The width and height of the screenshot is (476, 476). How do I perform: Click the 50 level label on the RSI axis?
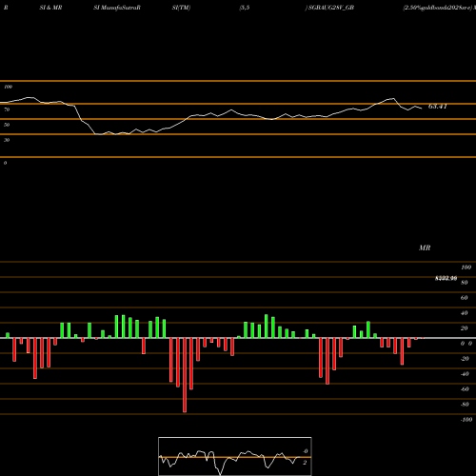[7, 125]
